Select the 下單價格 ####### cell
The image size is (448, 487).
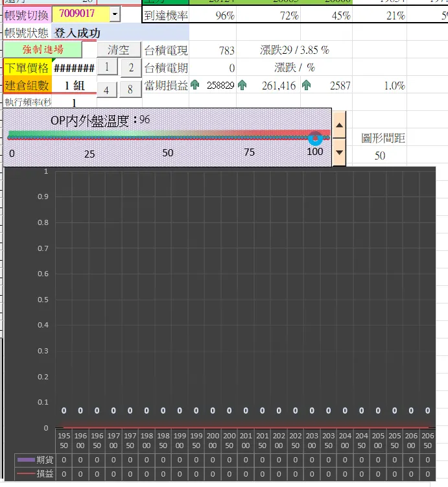click(x=74, y=68)
